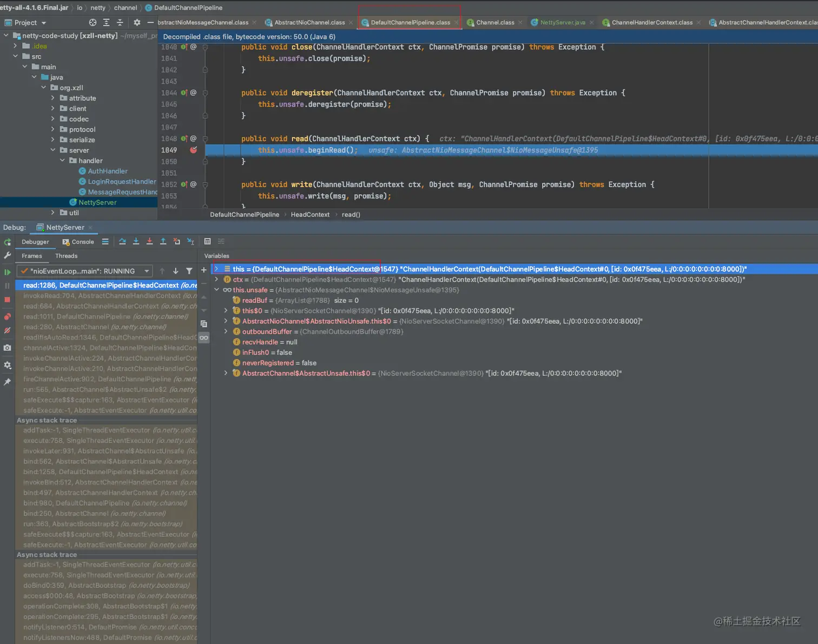This screenshot has height=644, width=818.
Task: Switch to the Debugger tab
Action: click(x=35, y=242)
